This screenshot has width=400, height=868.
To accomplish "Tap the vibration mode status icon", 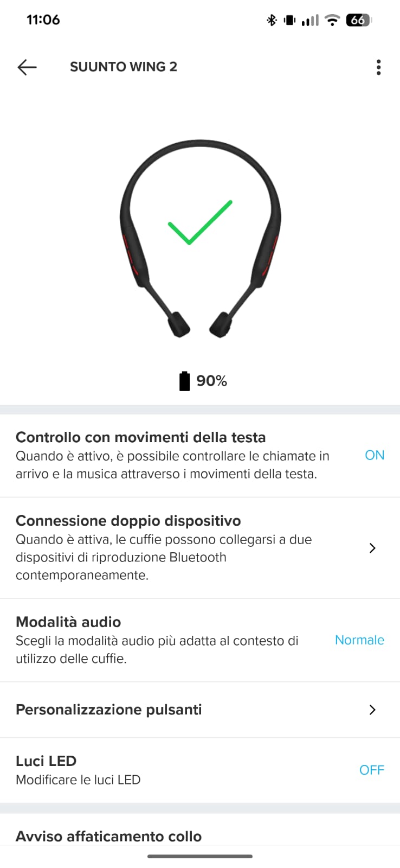I will click(x=290, y=21).
